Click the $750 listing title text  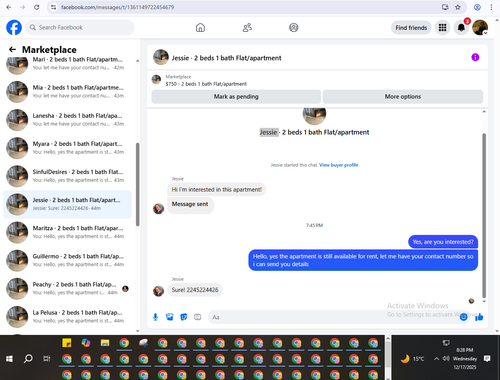pos(206,84)
